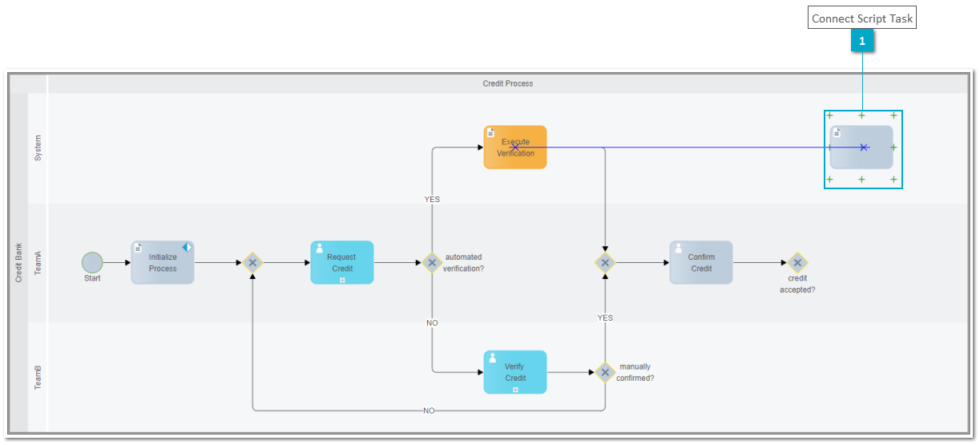Click the script icon on the new task
The height and width of the screenshot is (445, 980).
pyautogui.click(x=837, y=133)
